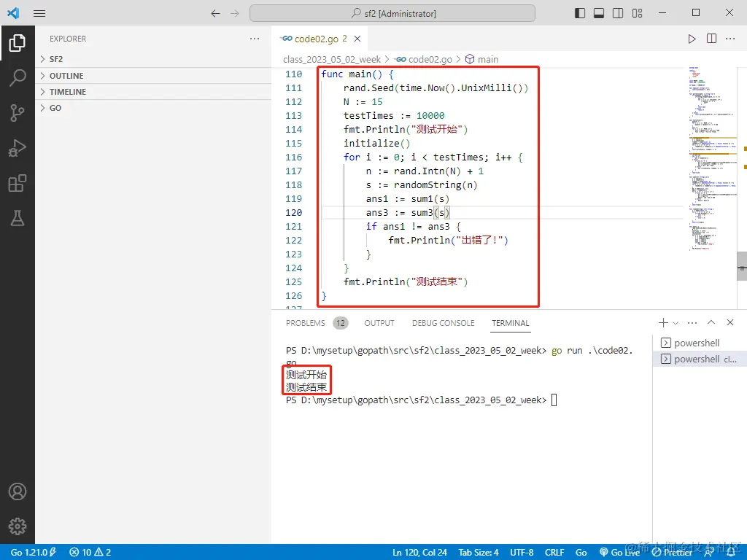Image resolution: width=747 pixels, height=560 pixels.
Task: Open notifications bell icon
Action: point(731,553)
